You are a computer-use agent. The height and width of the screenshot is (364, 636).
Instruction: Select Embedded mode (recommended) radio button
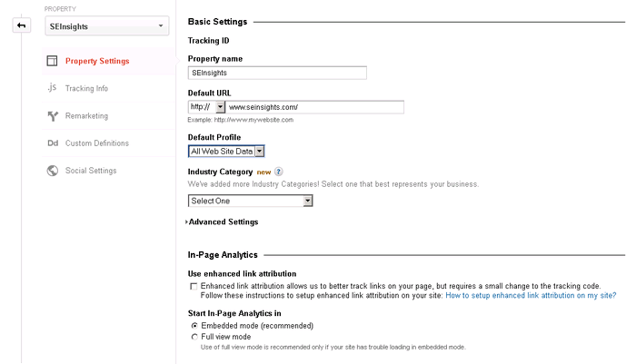tap(193, 325)
